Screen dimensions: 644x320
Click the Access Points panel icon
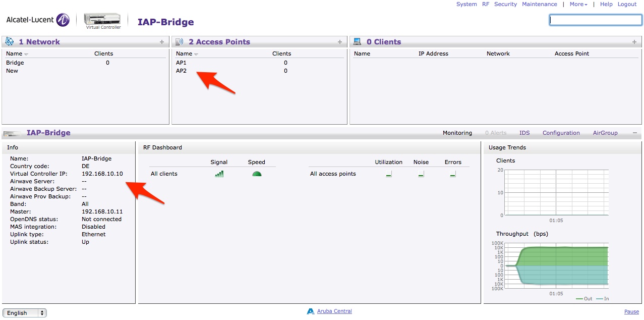coord(179,42)
